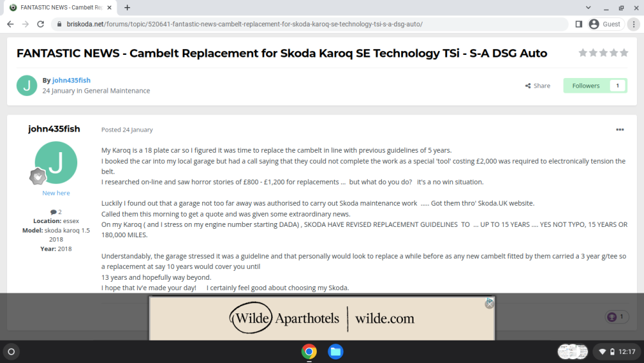Viewport: 644px width, 363px height.
Task: Open the tab search dropdown
Action: tap(588, 7)
